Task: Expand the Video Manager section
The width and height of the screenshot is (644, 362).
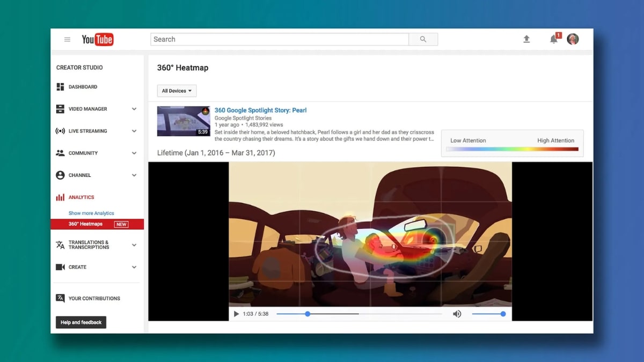Action: point(134,109)
